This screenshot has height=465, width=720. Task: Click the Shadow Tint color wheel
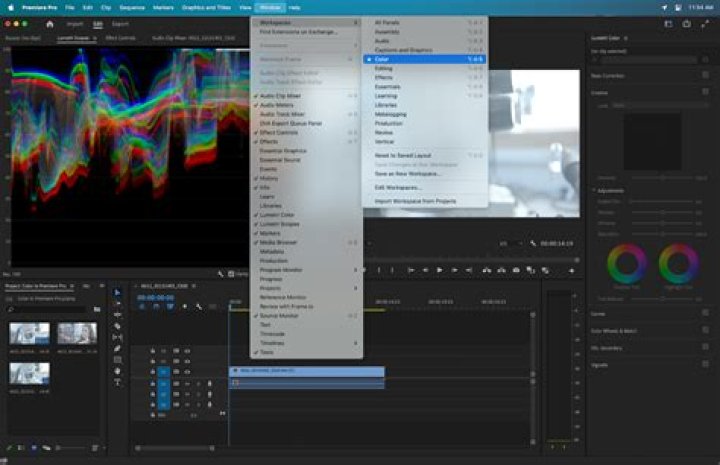626,263
